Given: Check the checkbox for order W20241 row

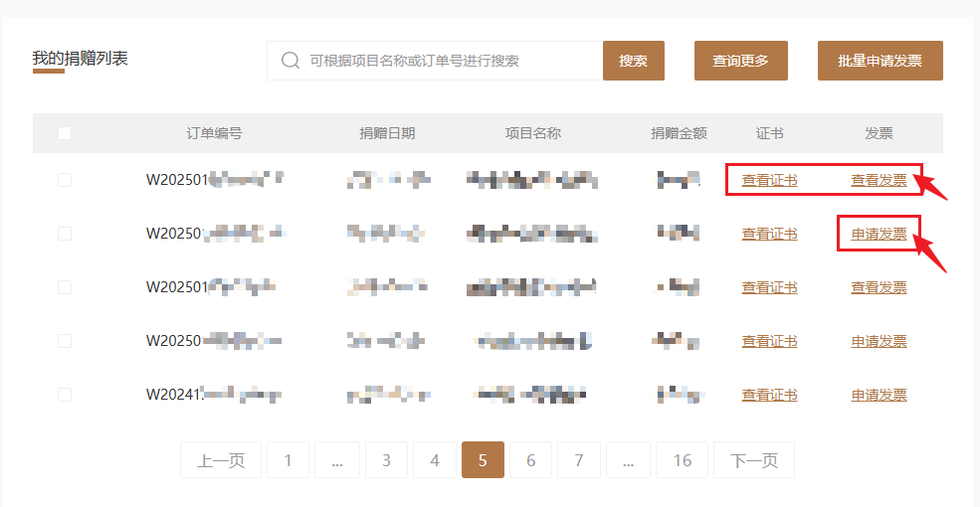Looking at the screenshot, I should tap(65, 395).
